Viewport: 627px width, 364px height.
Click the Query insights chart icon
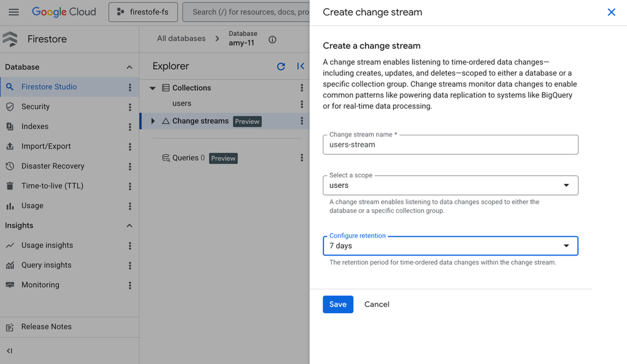click(10, 265)
